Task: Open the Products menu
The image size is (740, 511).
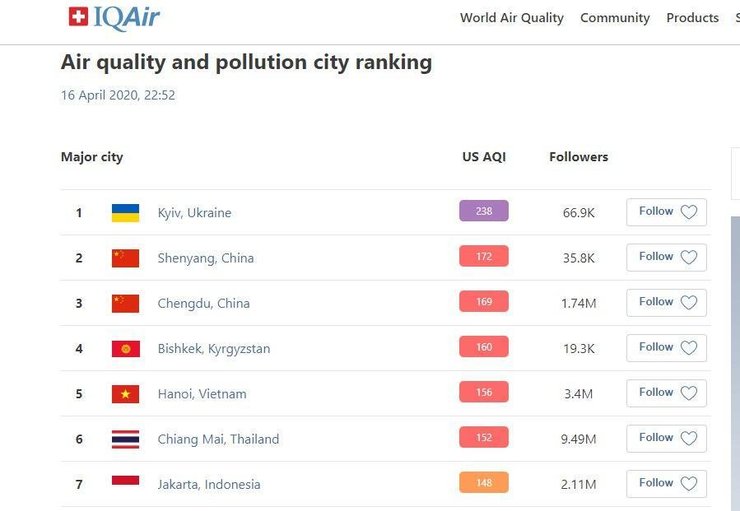Action: pyautogui.click(x=692, y=18)
